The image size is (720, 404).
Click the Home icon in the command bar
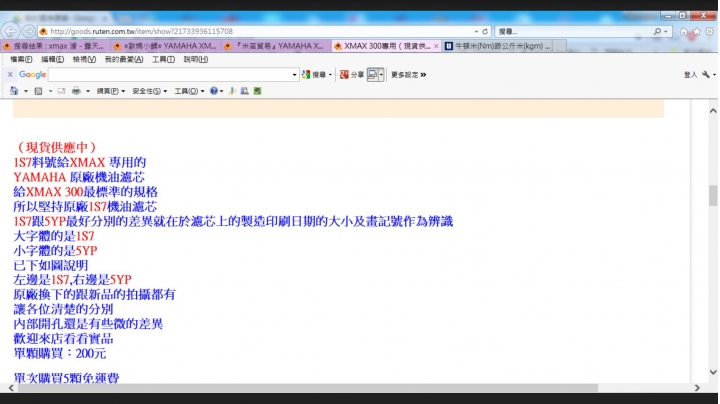coord(14,91)
